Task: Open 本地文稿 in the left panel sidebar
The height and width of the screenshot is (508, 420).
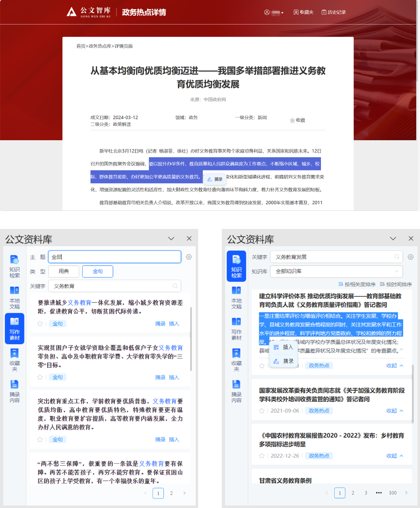Action: pyautogui.click(x=15, y=297)
